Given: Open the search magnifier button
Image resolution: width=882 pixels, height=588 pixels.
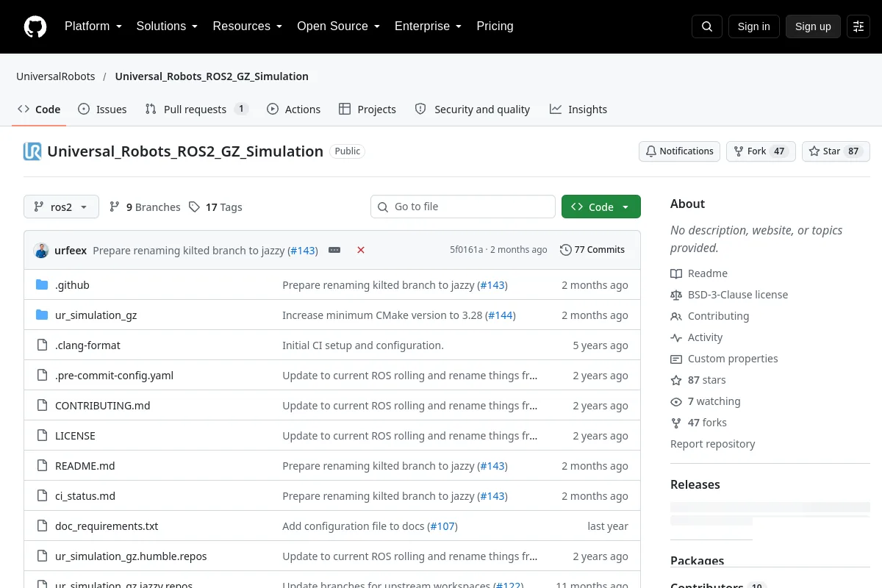Looking at the screenshot, I should pos(707,26).
